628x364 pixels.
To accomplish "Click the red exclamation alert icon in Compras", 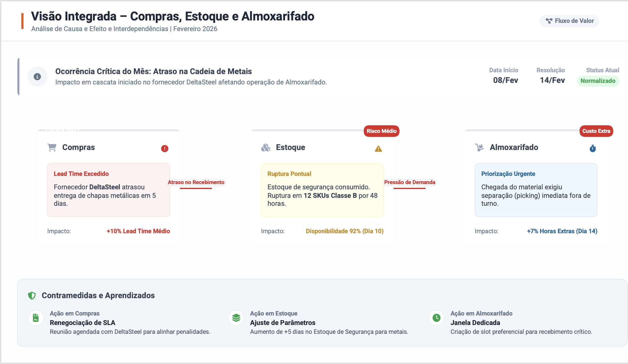I will 165,148.
